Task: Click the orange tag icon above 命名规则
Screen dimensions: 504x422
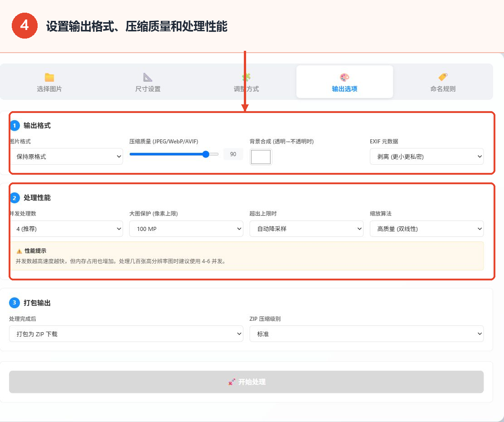Action: tap(443, 77)
